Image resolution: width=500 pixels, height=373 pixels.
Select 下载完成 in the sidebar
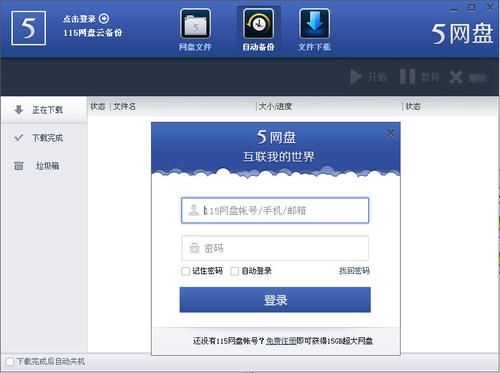[x=43, y=138]
